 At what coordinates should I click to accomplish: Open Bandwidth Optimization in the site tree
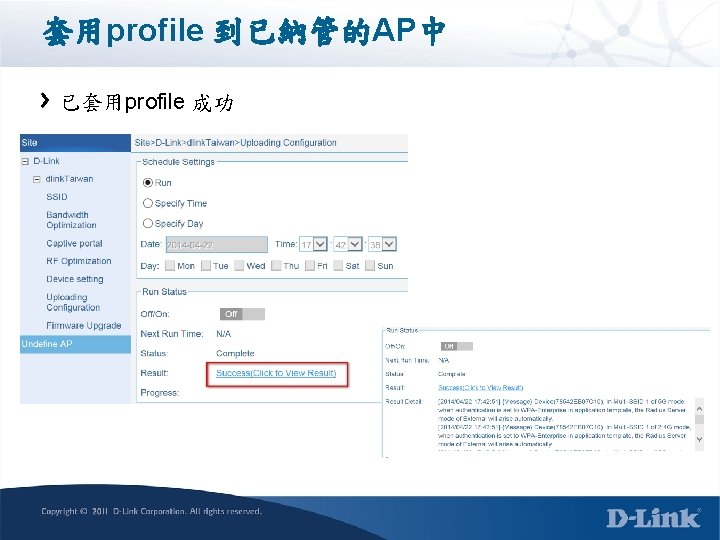pos(71,220)
